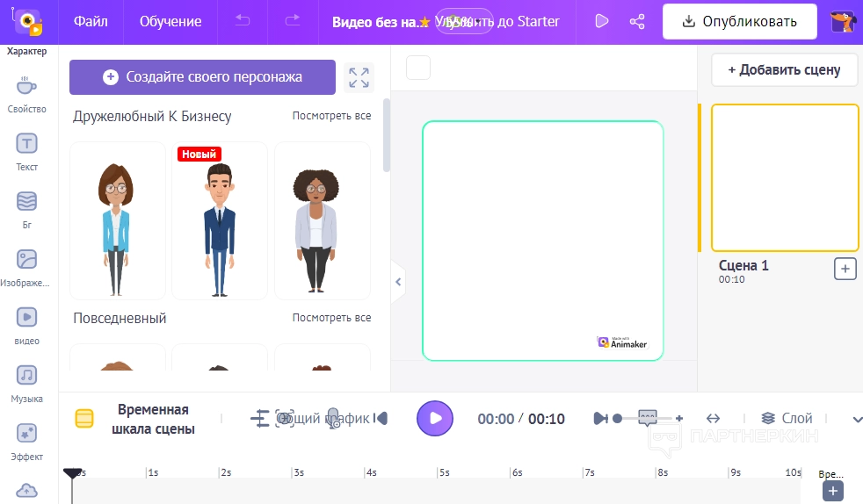Click the timeline playhead marker
Screen dimensions: 863x504
(x=72, y=473)
